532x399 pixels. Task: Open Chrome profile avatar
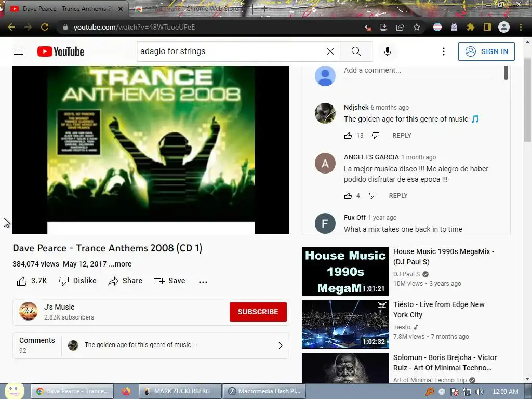pos(504,27)
